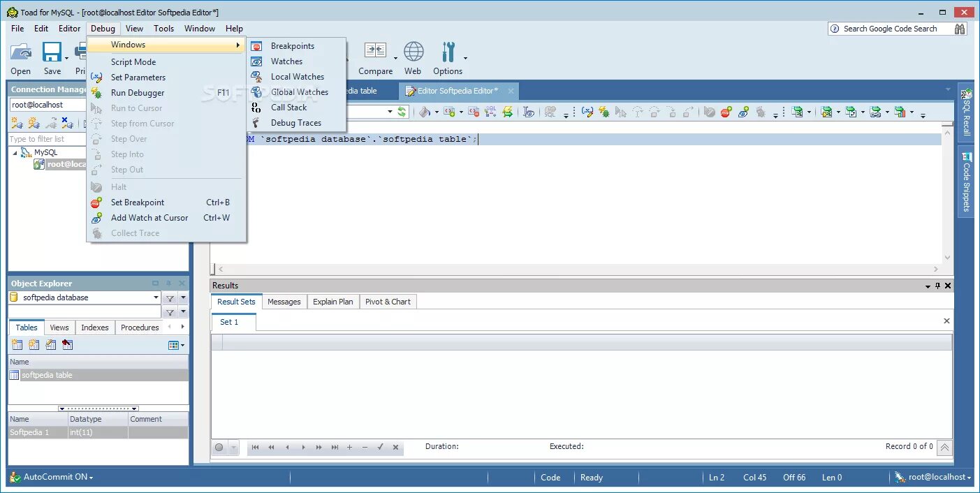Open the Pivot & Chart tab
The image size is (980, 493).
(388, 302)
